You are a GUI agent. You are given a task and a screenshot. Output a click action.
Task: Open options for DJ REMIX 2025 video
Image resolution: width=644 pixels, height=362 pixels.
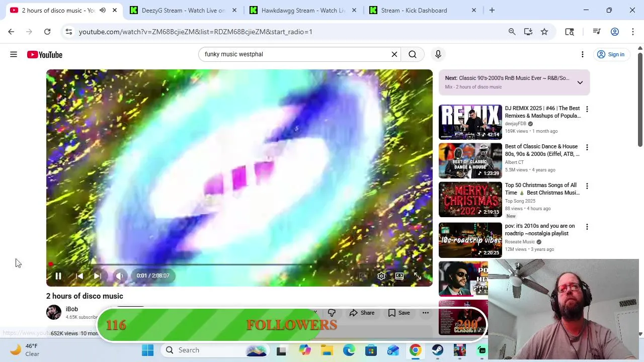click(587, 109)
